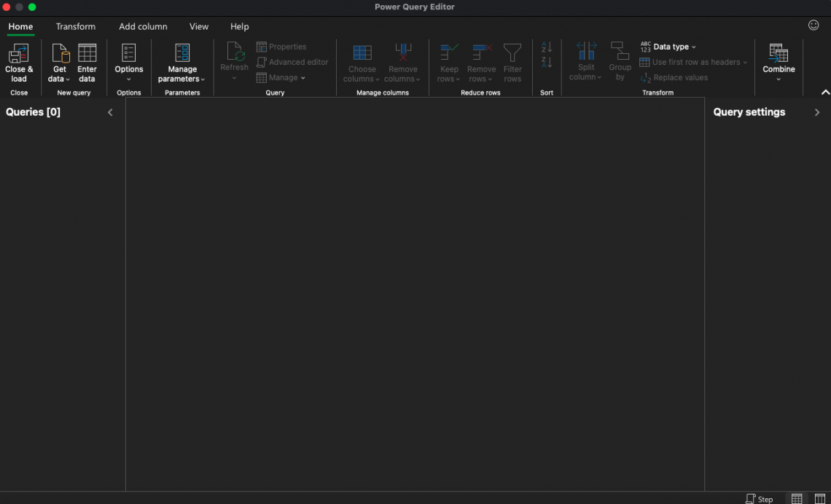Screen dimensions: 831x504
Task: Switch to the Transform tab
Action: click(x=76, y=26)
